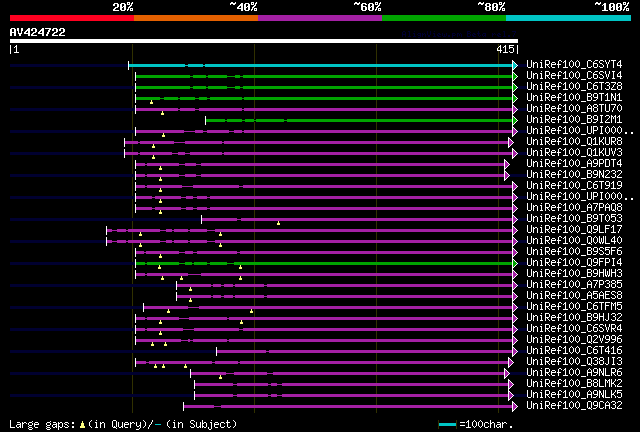Select the UniRef100_C6T919 label

click(574, 185)
